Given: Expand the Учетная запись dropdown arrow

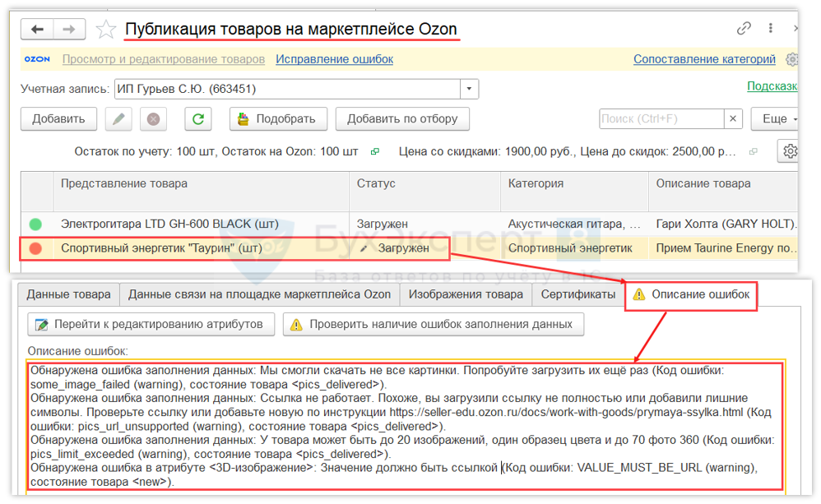Looking at the screenshot, I should 469,89.
